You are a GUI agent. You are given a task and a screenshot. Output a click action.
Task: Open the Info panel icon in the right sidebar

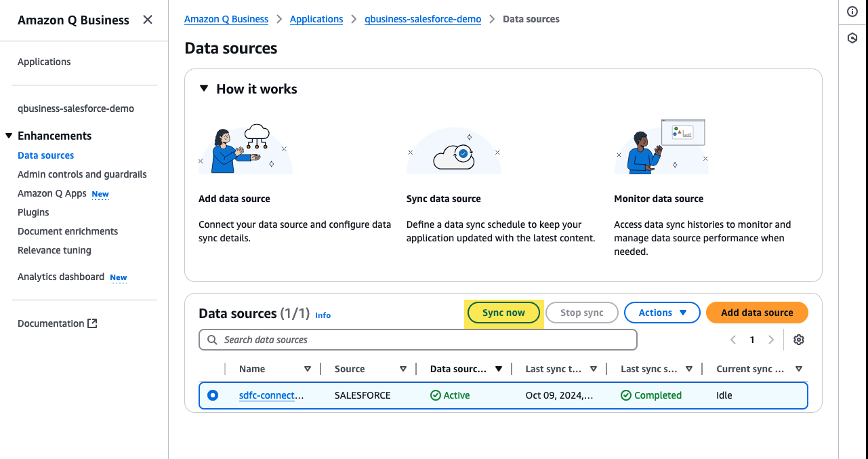[852, 11]
